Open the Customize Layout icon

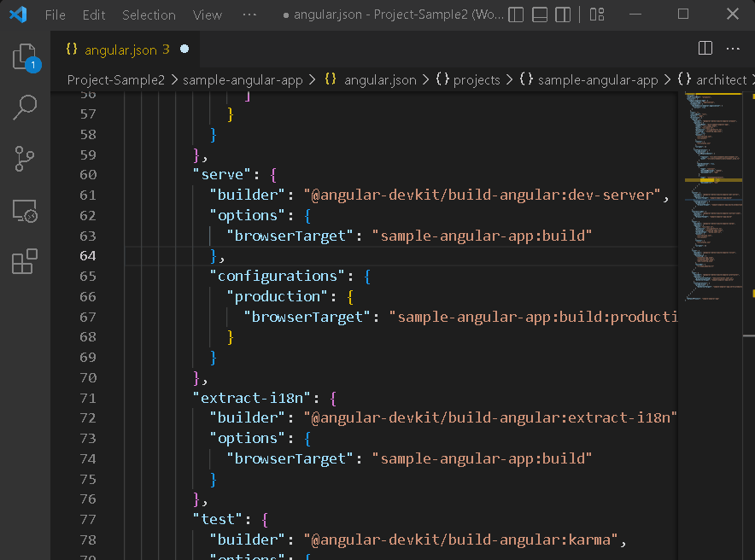click(x=597, y=15)
